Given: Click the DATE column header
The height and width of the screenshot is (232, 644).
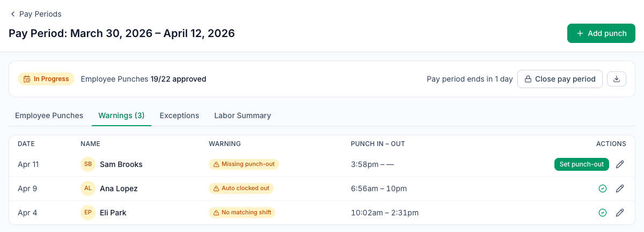Looking at the screenshot, I should (x=26, y=144).
